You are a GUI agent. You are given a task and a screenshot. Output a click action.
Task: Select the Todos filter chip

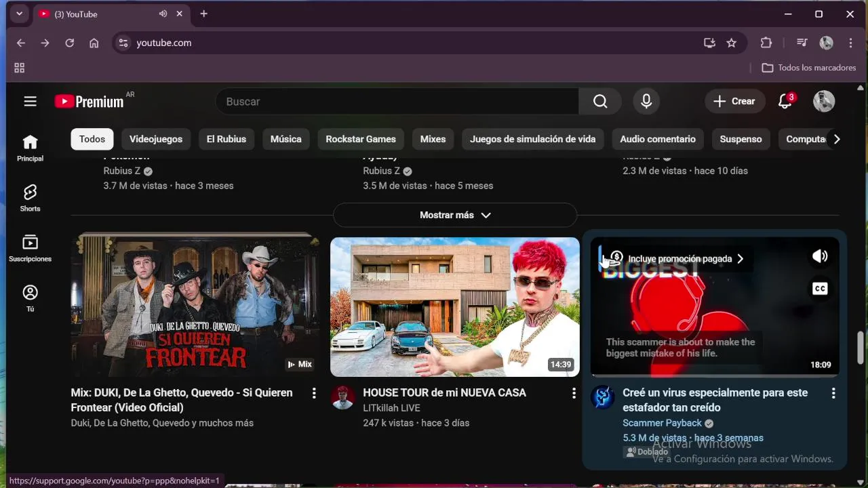(x=92, y=139)
